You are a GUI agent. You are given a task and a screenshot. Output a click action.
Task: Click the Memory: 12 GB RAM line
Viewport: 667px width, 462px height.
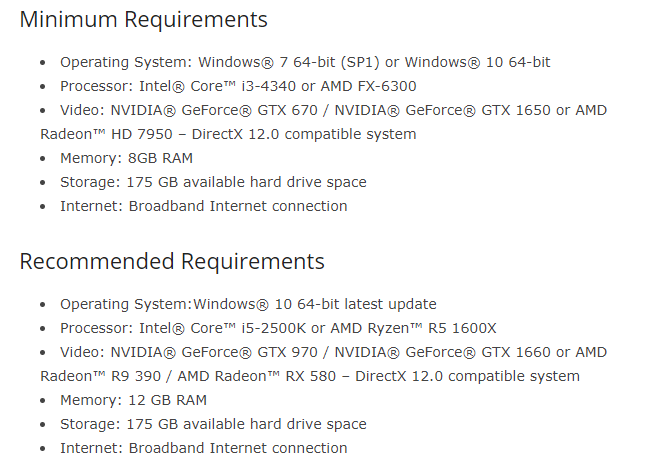133,400
